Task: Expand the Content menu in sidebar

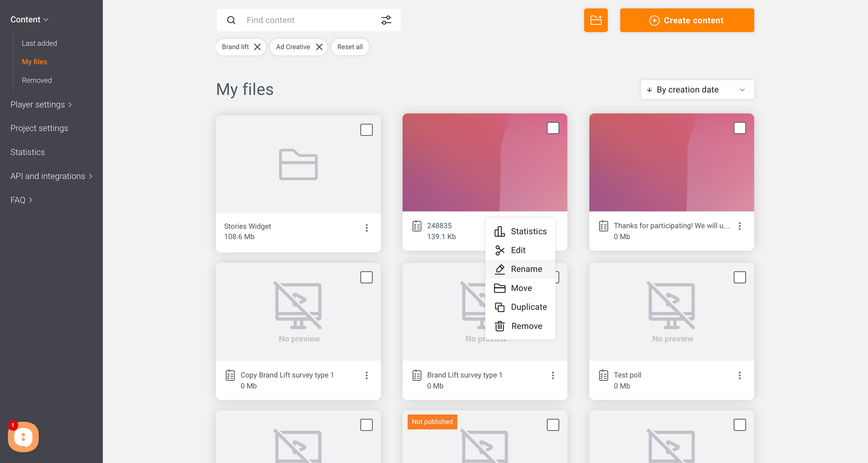Action: (29, 19)
